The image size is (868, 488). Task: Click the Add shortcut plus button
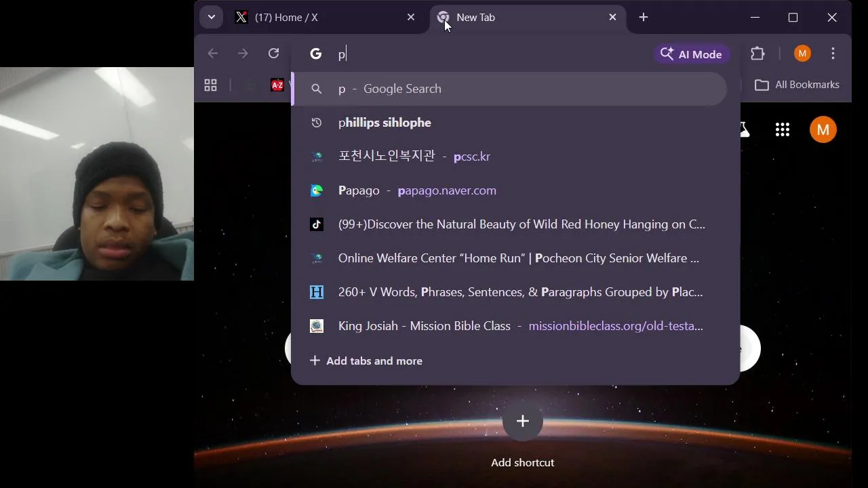522,422
